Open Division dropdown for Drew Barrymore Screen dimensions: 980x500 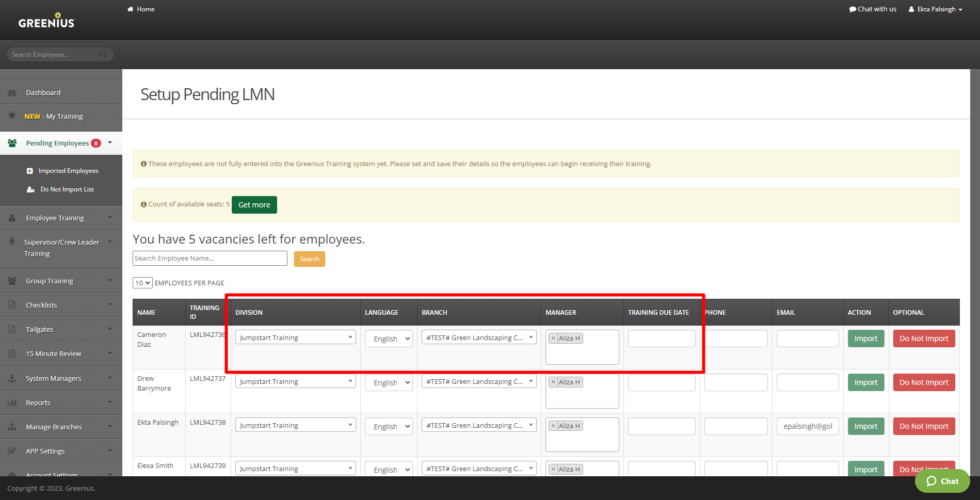(295, 381)
